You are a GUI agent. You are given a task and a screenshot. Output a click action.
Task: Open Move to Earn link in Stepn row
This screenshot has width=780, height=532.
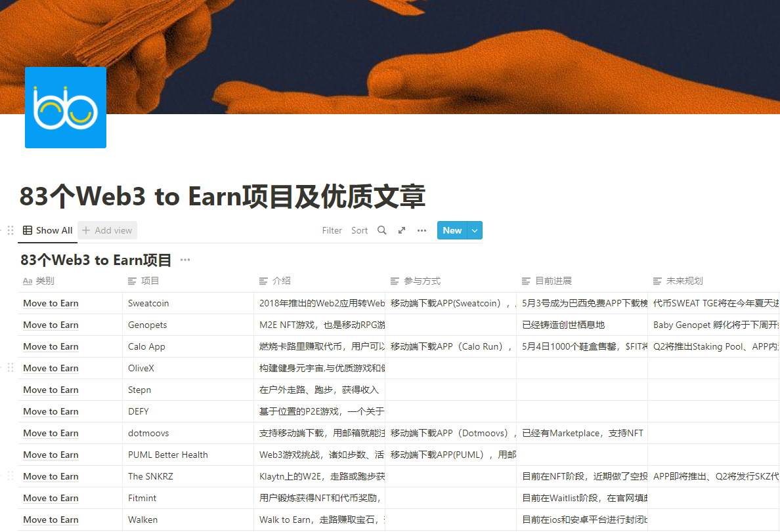[51, 390]
